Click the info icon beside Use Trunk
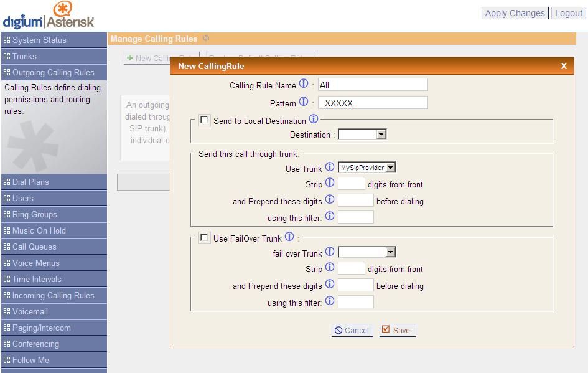 [330, 167]
